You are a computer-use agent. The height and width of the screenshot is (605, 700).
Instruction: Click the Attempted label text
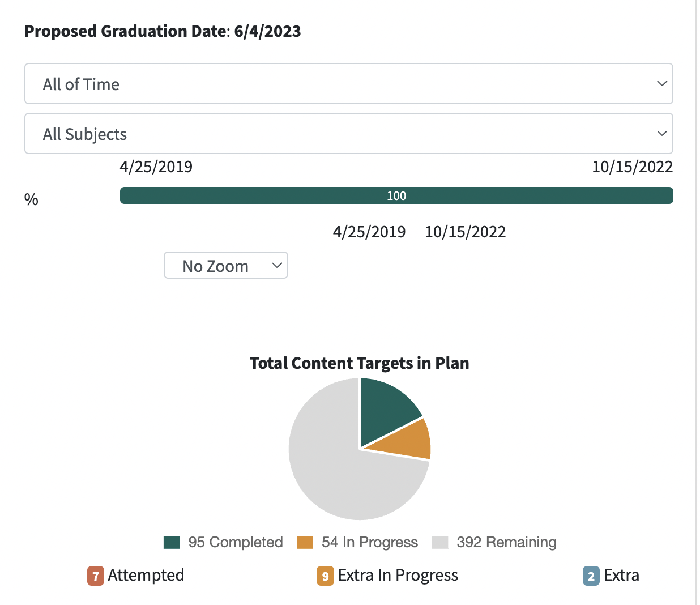point(146,575)
